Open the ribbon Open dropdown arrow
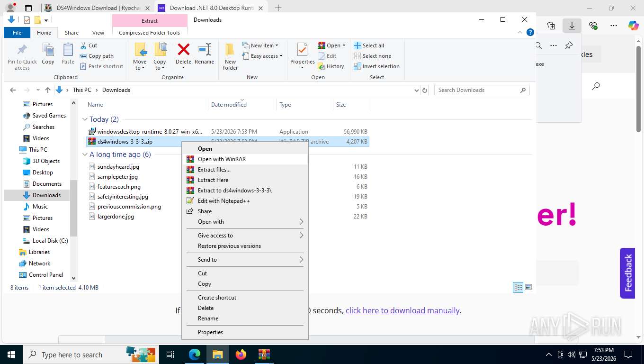The width and height of the screenshot is (644, 364). (344, 45)
